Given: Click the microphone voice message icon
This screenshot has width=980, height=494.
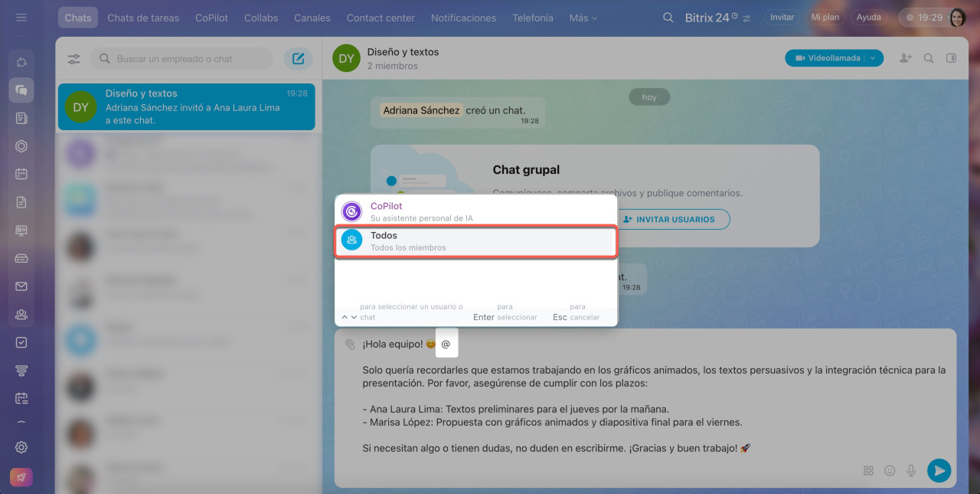Looking at the screenshot, I should point(911,471).
